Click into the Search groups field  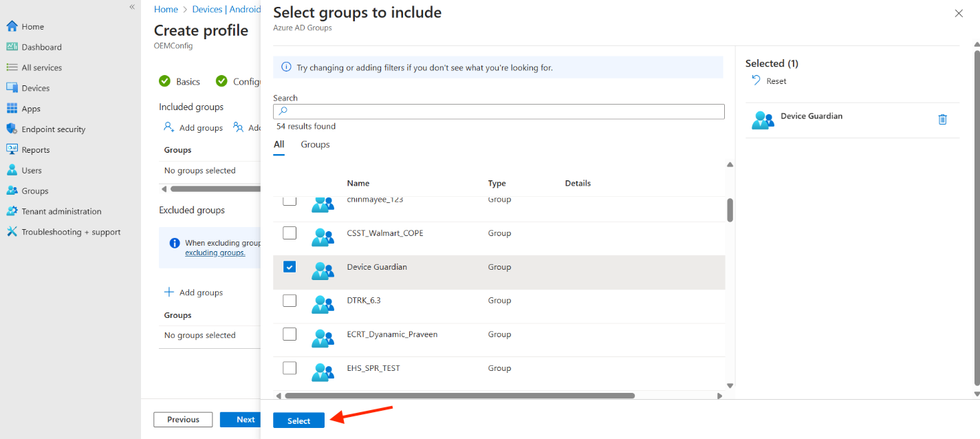pyautogui.click(x=499, y=111)
